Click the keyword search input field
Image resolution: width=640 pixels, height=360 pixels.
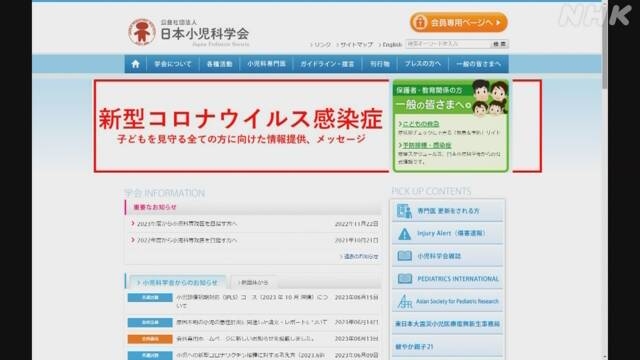click(x=448, y=44)
